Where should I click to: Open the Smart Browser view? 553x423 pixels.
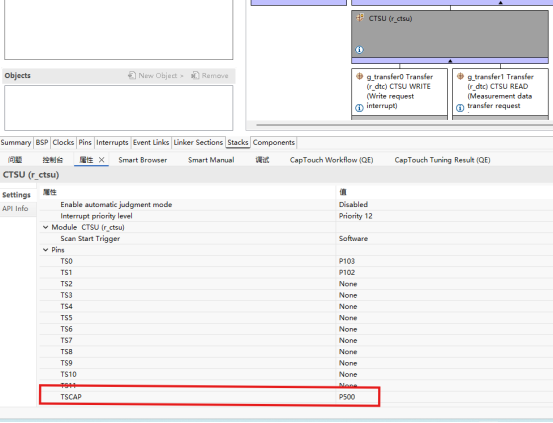(x=143, y=160)
